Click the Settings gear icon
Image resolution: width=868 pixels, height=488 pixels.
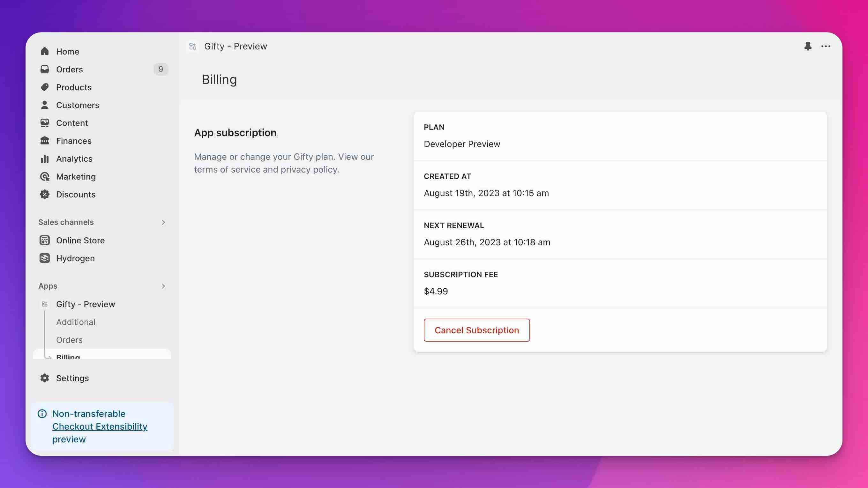(x=44, y=378)
